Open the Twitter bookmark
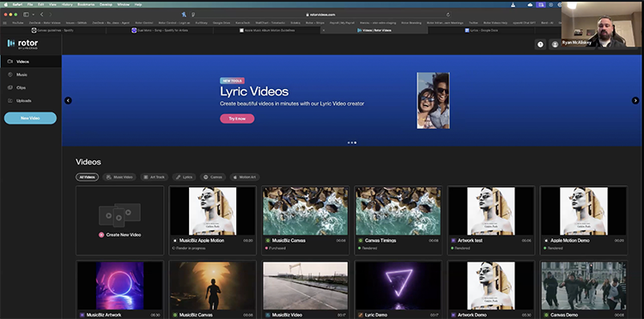644x319 pixels. pos(473,23)
